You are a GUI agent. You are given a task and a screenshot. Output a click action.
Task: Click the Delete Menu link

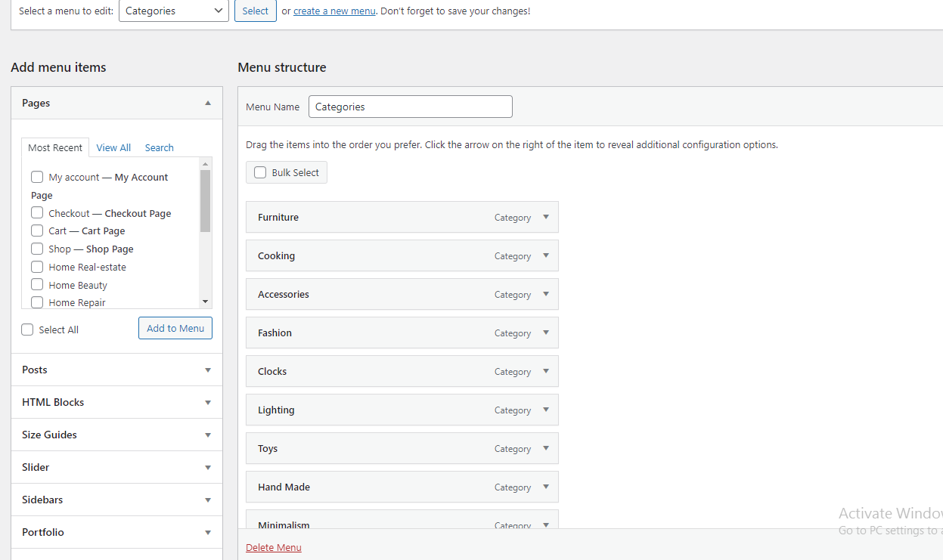[274, 547]
